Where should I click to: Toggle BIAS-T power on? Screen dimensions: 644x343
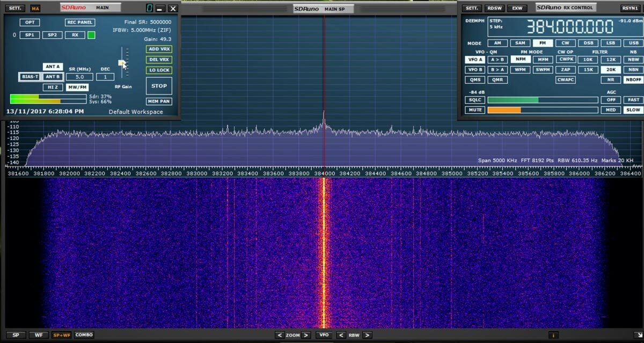(30, 77)
